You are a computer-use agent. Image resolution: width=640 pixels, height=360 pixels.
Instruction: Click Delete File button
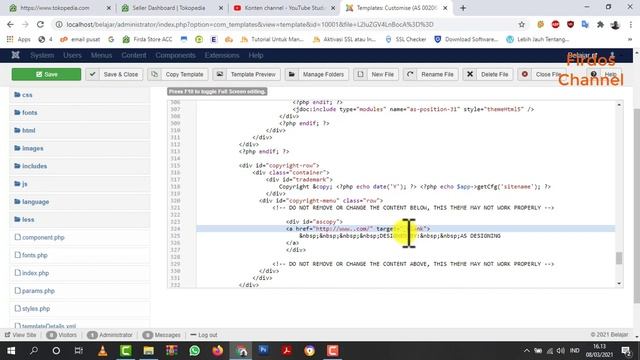[488, 74]
